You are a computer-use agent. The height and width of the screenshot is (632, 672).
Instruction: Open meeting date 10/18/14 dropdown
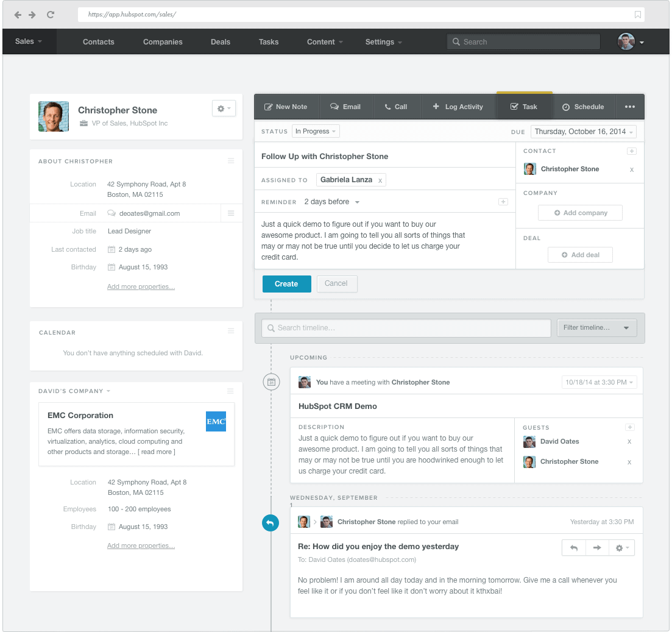pyautogui.click(x=599, y=382)
